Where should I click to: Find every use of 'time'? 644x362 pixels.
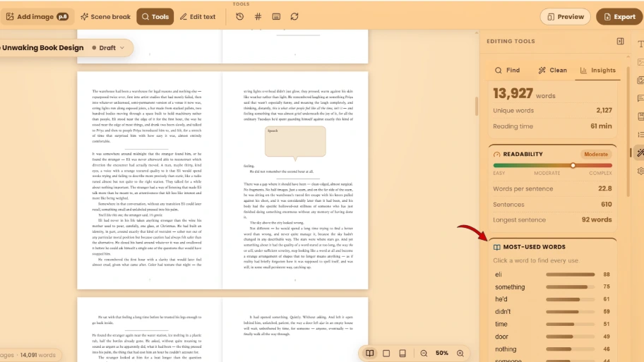552,324
